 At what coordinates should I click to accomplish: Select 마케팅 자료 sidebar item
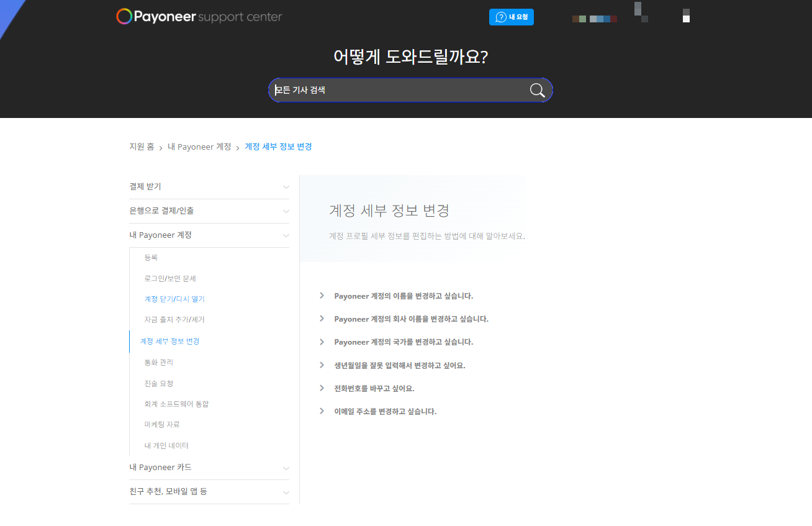pyautogui.click(x=162, y=424)
